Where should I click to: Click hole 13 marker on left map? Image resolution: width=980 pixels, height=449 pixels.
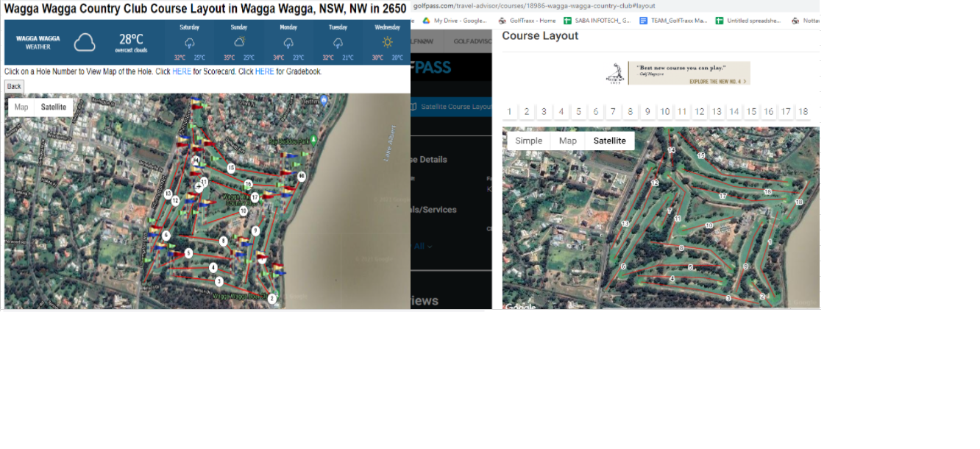(x=168, y=194)
